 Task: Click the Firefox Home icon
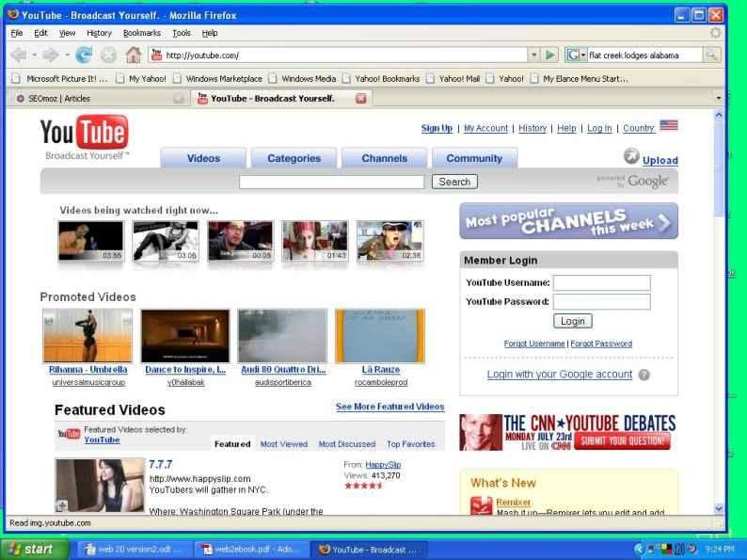click(x=133, y=55)
